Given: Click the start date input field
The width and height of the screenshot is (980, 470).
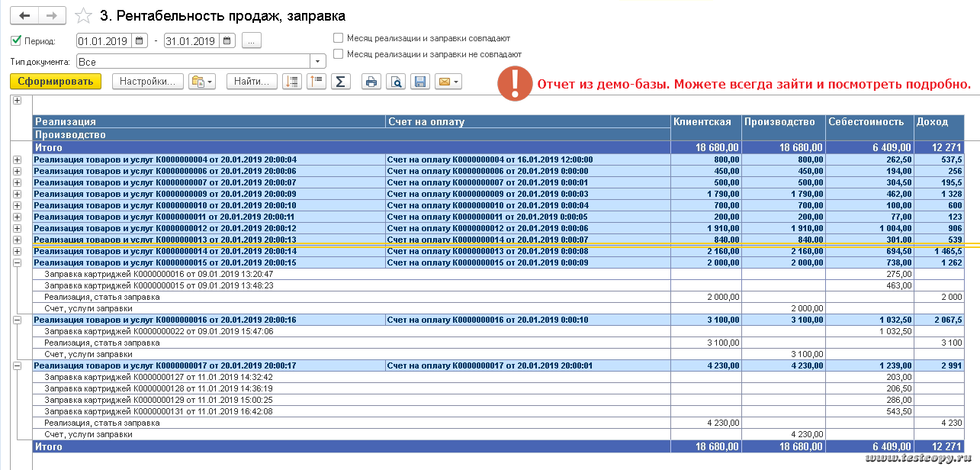Looking at the screenshot, I should (x=104, y=41).
